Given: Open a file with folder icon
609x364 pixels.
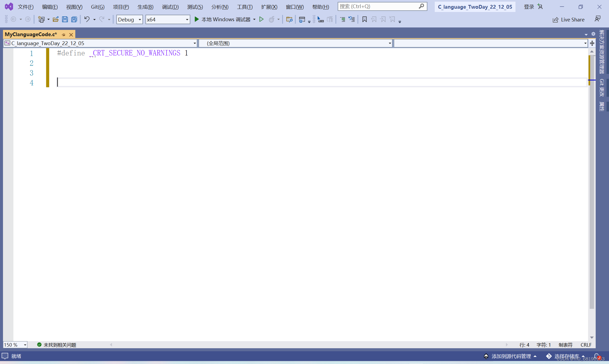Looking at the screenshot, I should click(56, 19).
